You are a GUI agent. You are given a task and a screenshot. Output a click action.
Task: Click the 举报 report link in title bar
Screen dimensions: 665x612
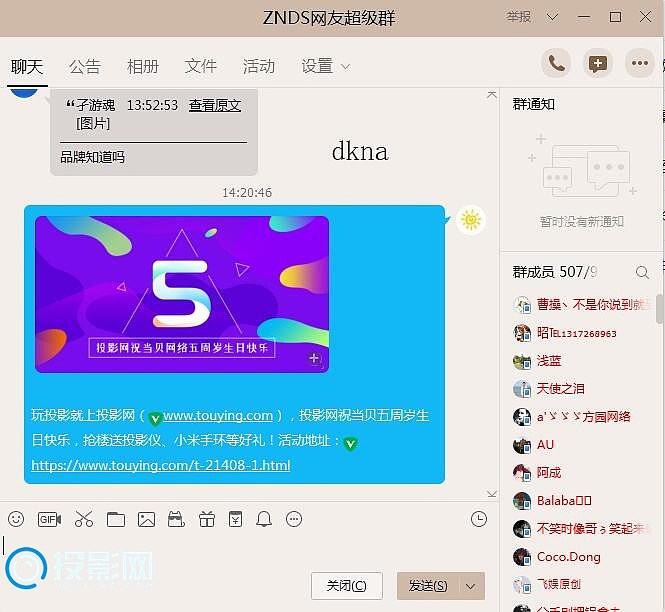coord(518,17)
